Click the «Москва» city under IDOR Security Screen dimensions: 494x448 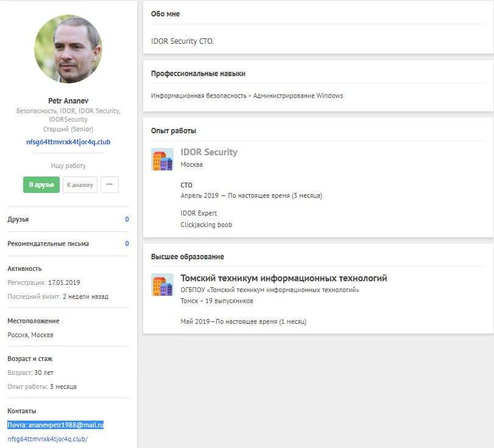191,165
